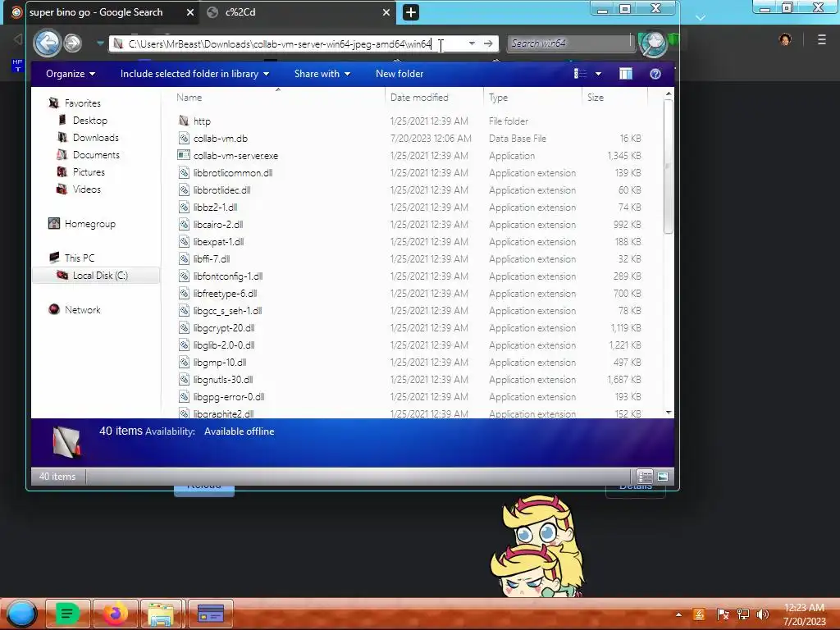Screen dimensions: 840x630
Task: Change view using the view icon
Action: [x=580, y=74]
